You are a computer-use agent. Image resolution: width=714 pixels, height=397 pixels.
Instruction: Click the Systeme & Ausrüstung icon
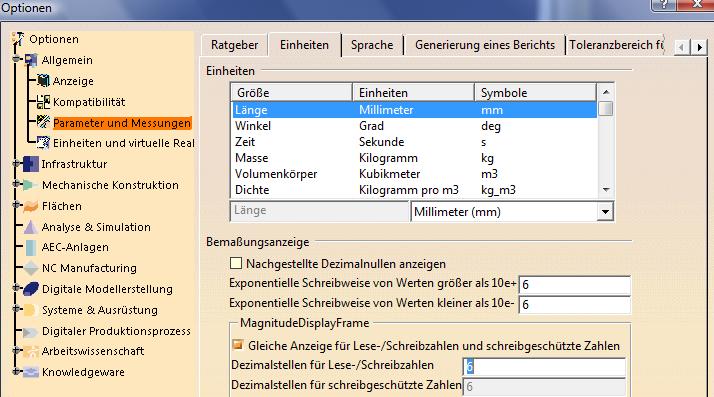(x=29, y=310)
